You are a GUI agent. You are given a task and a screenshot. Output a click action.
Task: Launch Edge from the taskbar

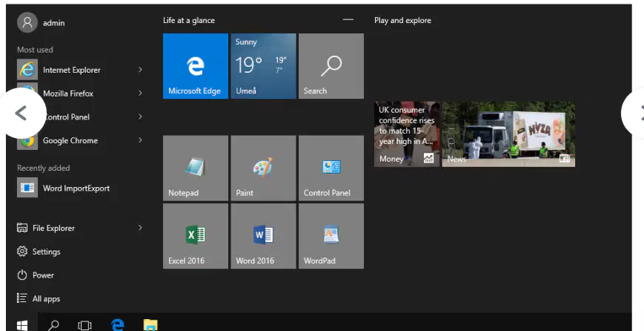pos(118,325)
